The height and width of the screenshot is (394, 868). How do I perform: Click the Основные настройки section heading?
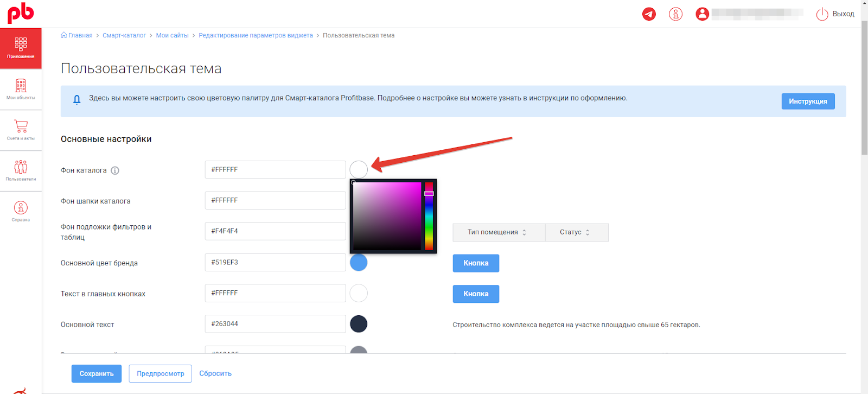tap(106, 139)
